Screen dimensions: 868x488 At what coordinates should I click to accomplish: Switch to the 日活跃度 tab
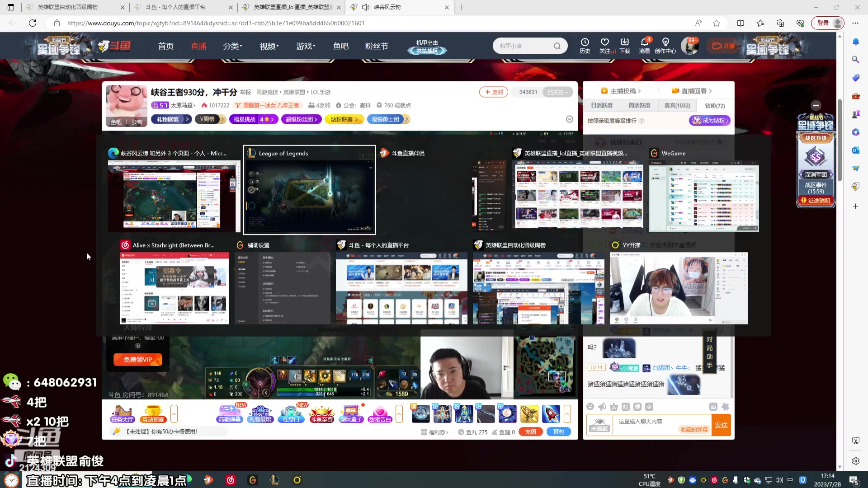point(602,105)
